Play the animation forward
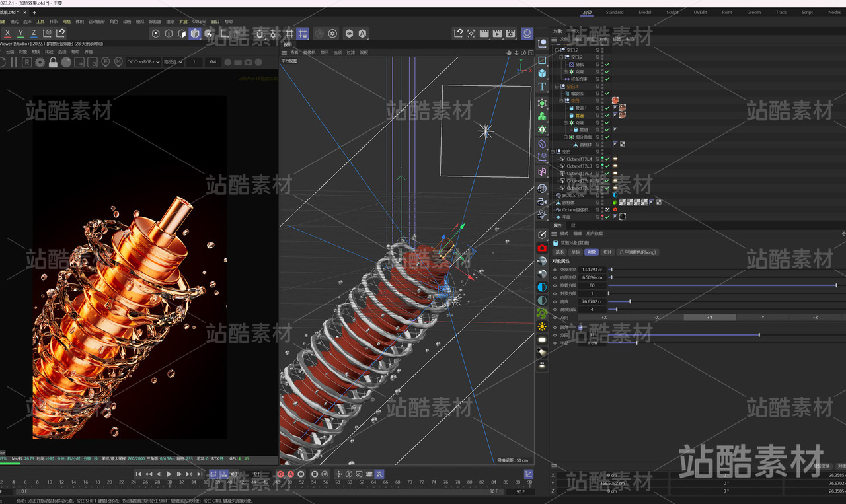The image size is (846, 504). (x=169, y=474)
